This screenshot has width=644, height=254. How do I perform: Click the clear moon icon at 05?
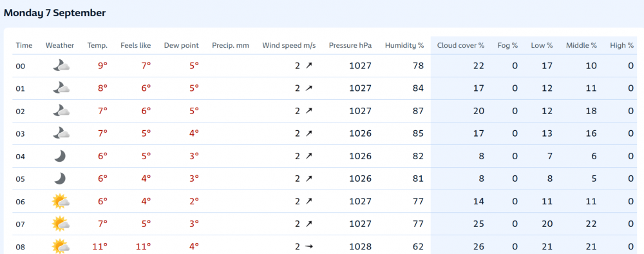[x=61, y=179]
